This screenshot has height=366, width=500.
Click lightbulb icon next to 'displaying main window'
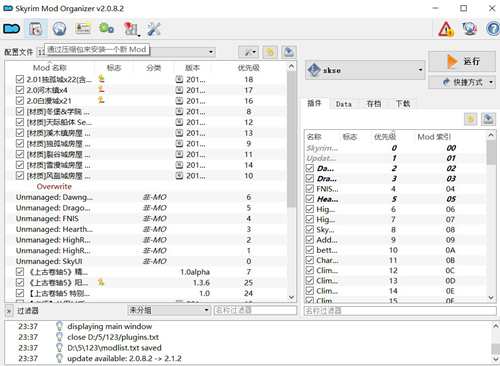(x=59, y=326)
